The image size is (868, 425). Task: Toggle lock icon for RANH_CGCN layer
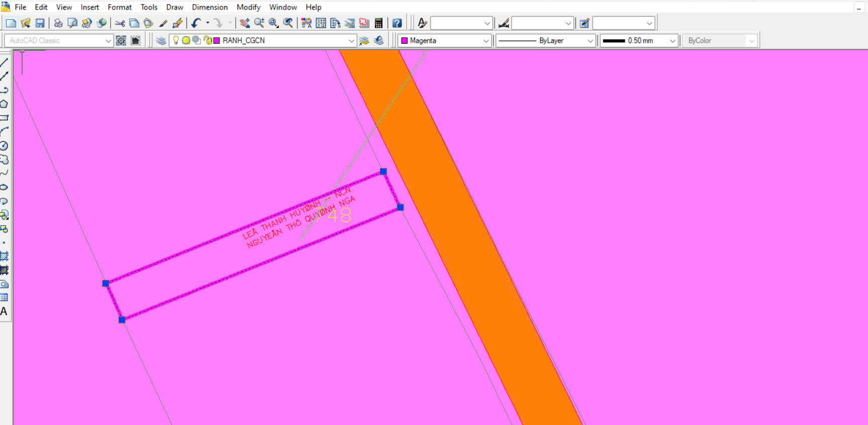tap(208, 40)
